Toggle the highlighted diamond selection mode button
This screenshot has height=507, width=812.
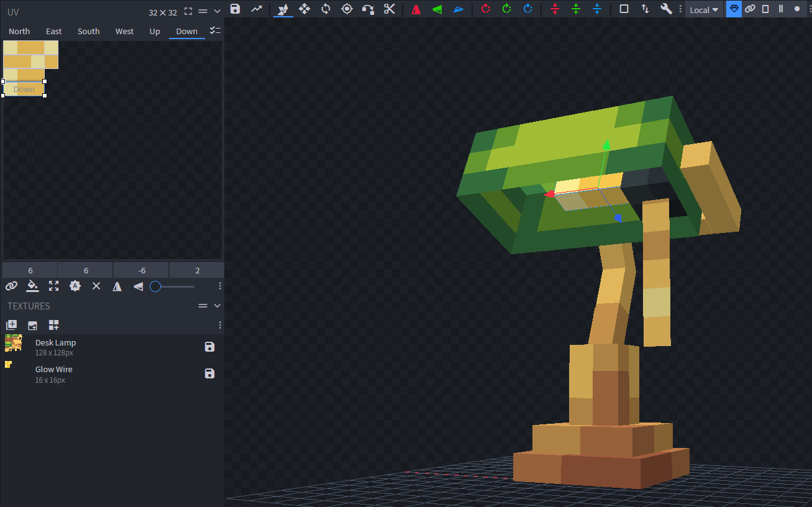734,9
